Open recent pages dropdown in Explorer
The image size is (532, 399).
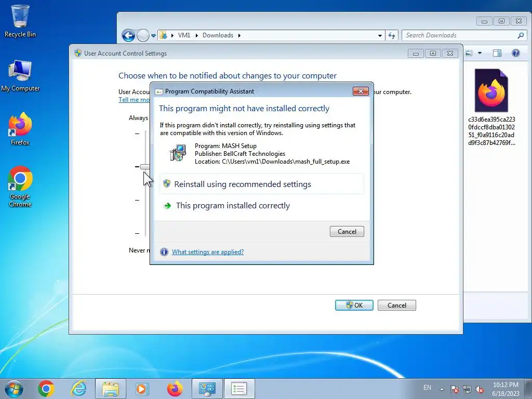(x=153, y=35)
